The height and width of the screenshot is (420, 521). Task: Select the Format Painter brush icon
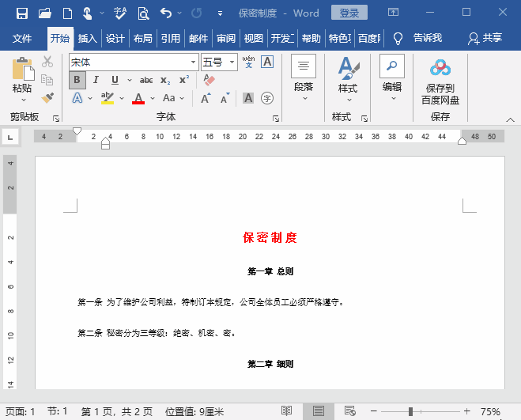[47, 97]
